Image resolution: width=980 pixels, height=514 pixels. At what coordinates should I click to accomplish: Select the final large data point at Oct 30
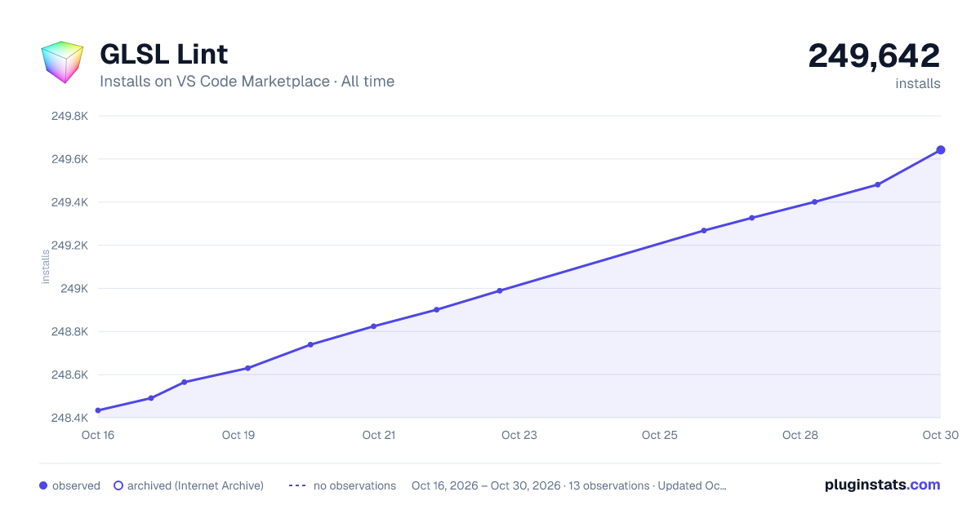[x=941, y=150]
